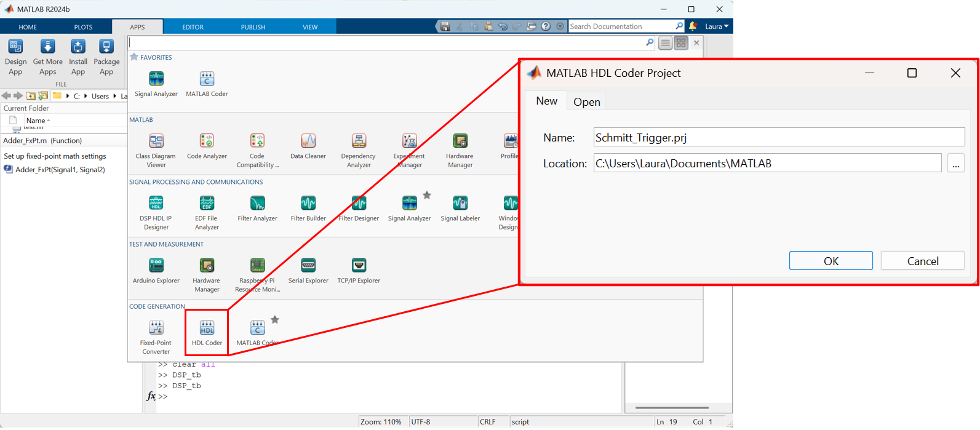Click the CRLF line ending indicator
This screenshot has height=430, width=980.
(x=488, y=422)
